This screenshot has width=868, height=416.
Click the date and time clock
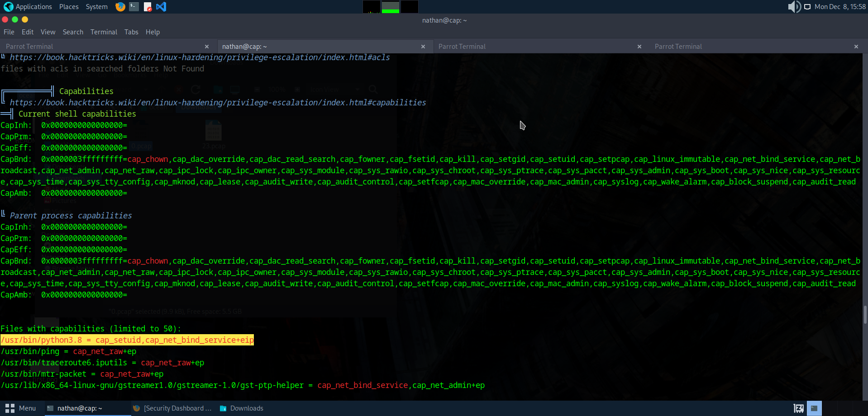coord(839,7)
